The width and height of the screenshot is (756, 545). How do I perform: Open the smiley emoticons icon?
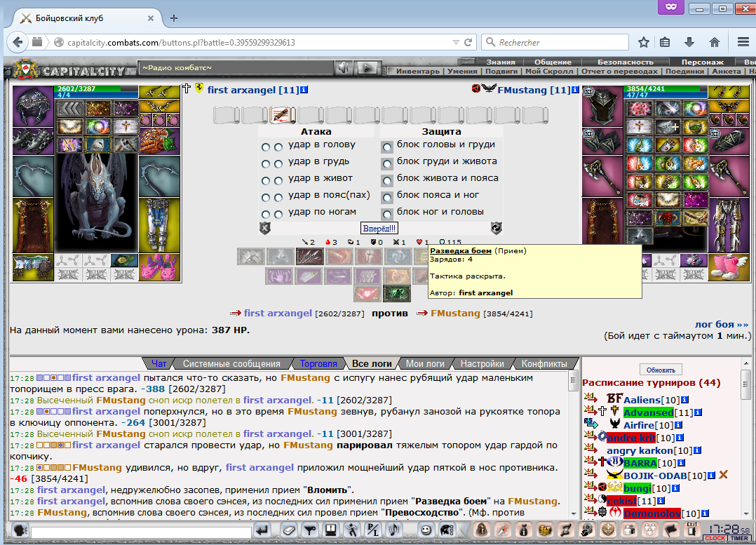(x=426, y=530)
